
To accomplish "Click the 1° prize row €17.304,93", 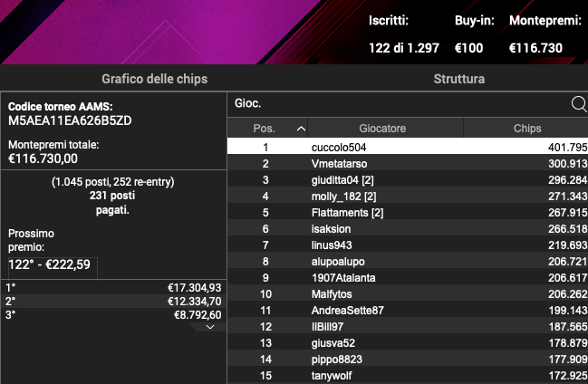I will click(x=112, y=287).
